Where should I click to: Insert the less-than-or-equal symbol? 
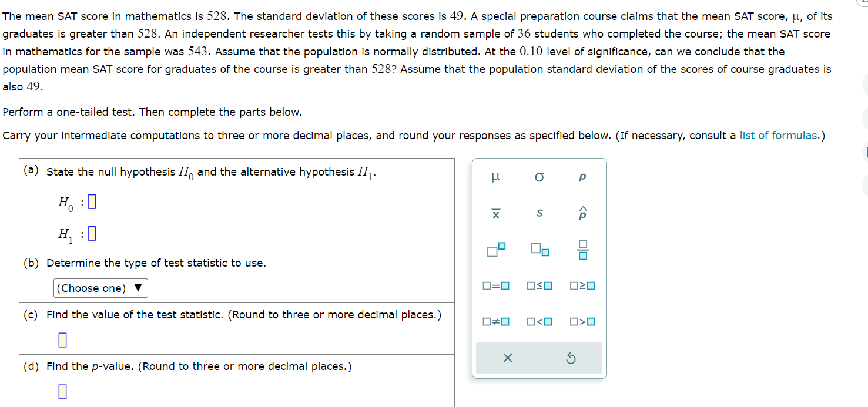(x=539, y=286)
